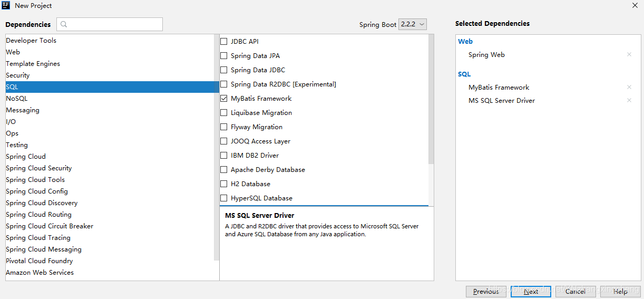Check the JOOQ Access Layer box
Screen dimensions: 644x299
pyautogui.click(x=224, y=141)
